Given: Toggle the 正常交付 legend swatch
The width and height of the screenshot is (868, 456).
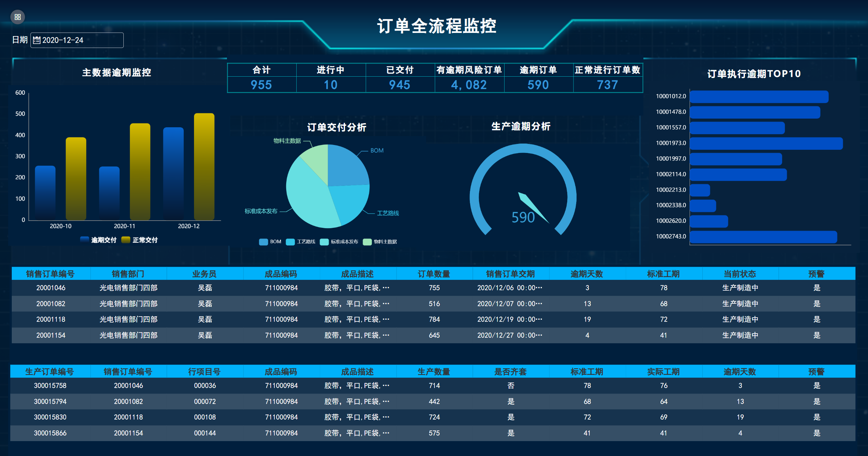Looking at the screenshot, I should (126, 240).
